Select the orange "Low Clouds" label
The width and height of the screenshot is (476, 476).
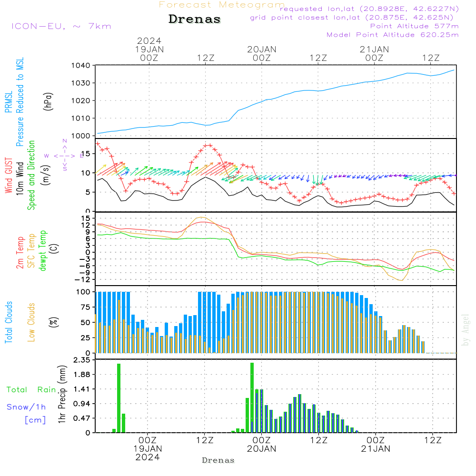point(31,322)
